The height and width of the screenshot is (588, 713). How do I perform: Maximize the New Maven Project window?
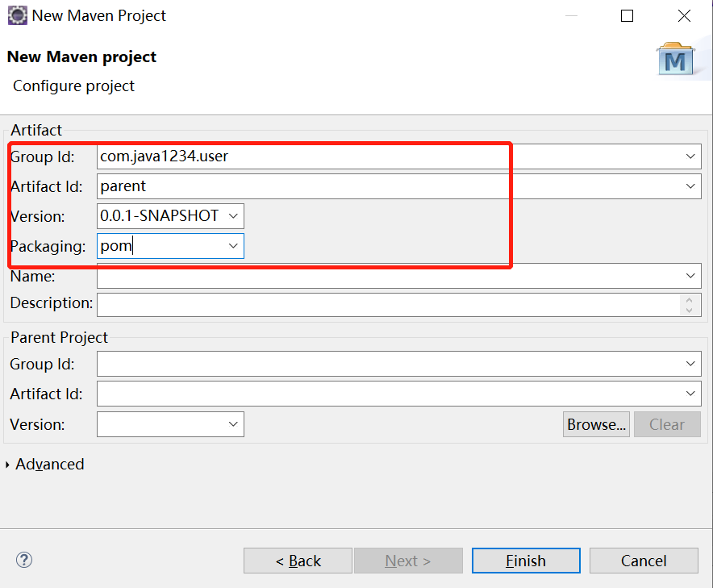[x=627, y=16]
